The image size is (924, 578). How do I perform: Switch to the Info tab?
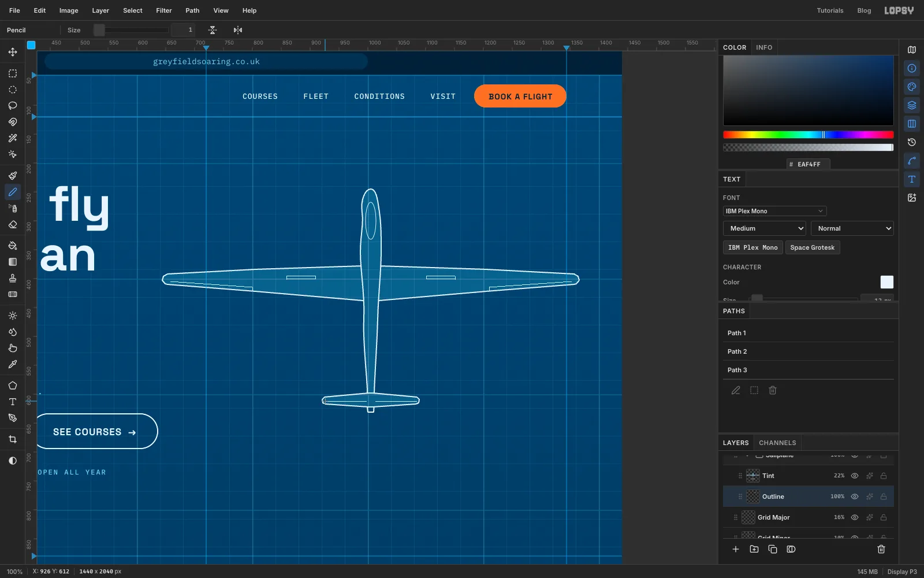tap(764, 47)
